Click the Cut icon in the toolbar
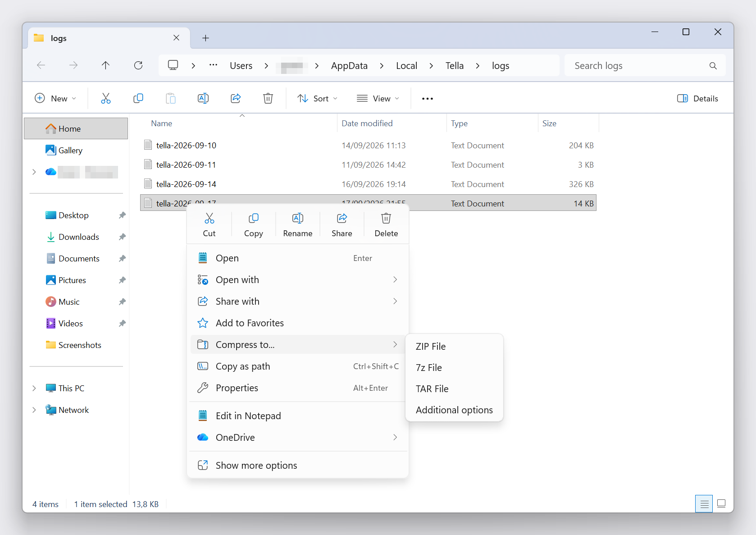The height and width of the screenshot is (535, 756). (x=106, y=98)
